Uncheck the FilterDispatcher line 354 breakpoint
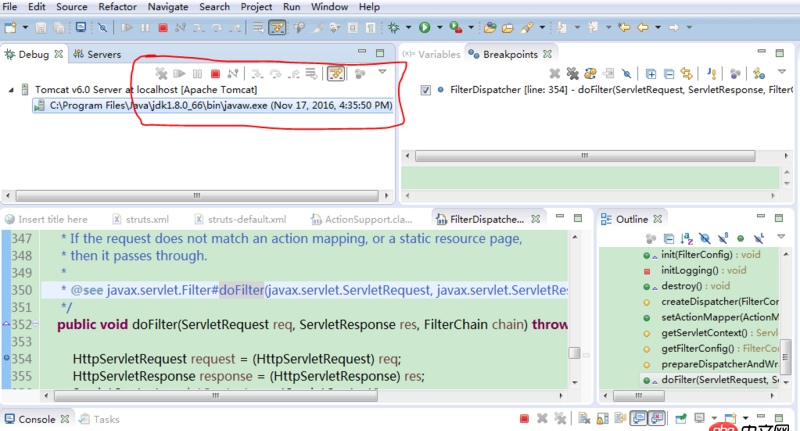 pyautogui.click(x=427, y=90)
